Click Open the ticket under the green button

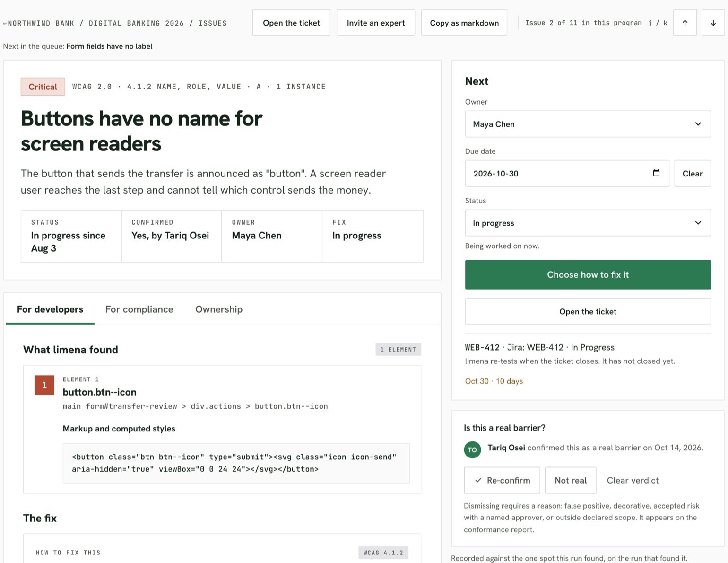(x=588, y=311)
